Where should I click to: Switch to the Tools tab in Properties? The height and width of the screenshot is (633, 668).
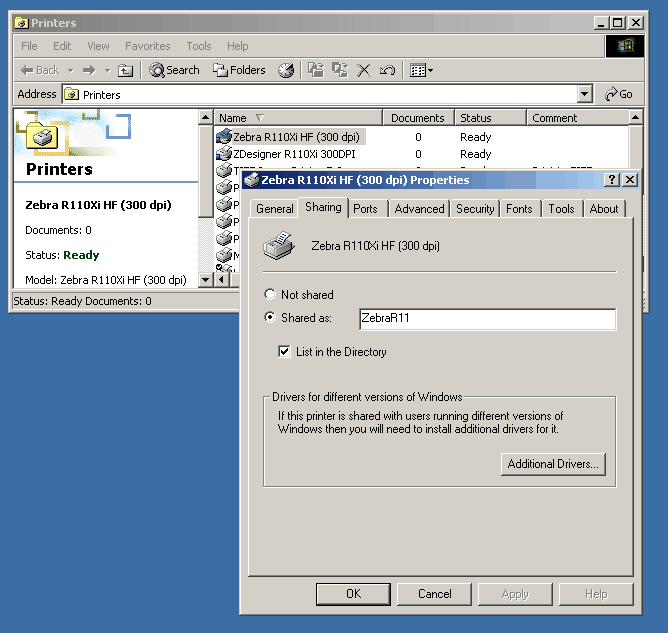[x=561, y=209]
